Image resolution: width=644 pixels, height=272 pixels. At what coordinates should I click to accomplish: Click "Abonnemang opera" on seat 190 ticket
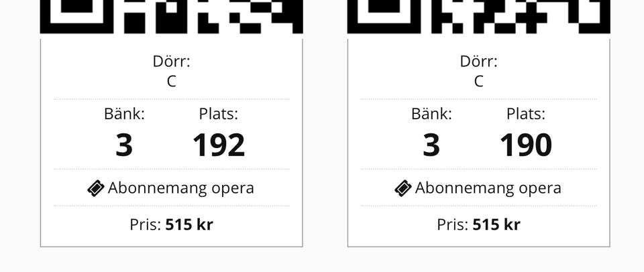tap(488, 188)
